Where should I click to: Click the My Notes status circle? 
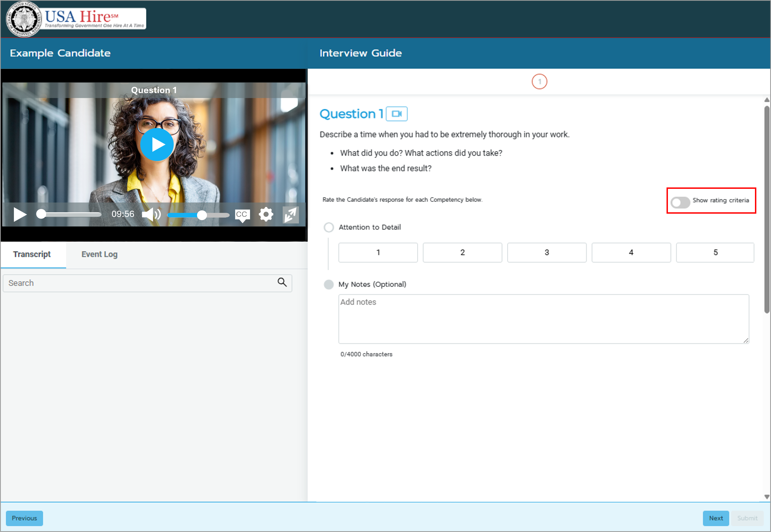tap(328, 284)
